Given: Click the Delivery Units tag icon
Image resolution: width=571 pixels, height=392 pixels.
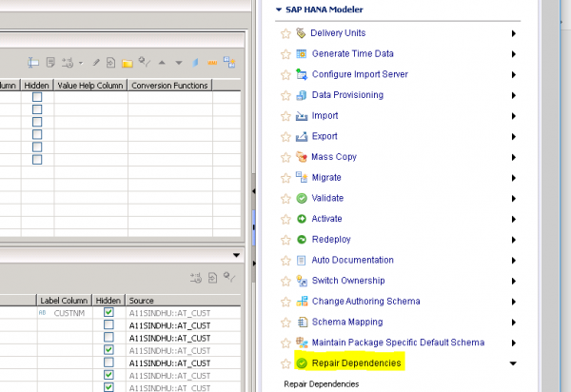Looking at the screenshot, I should pos(301,33).
